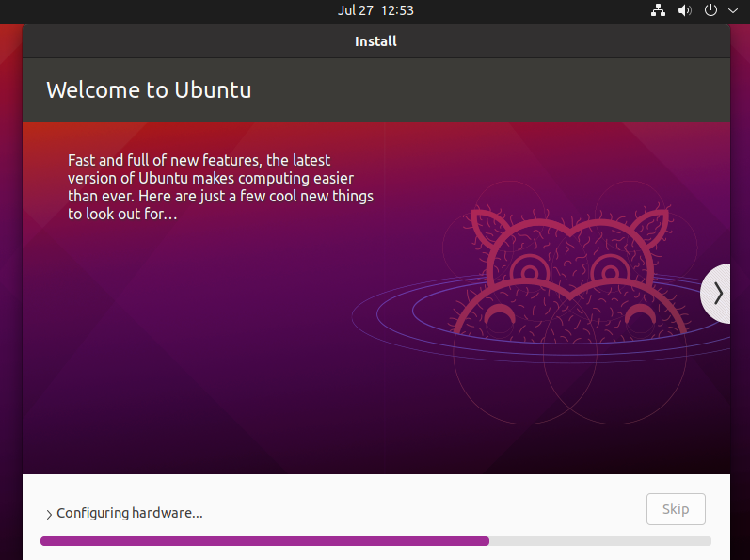The height and width of the screenshot is (560, 750).
Task: Open the clock showing Jul 27 12:53
Action: (x=375, y=10)
